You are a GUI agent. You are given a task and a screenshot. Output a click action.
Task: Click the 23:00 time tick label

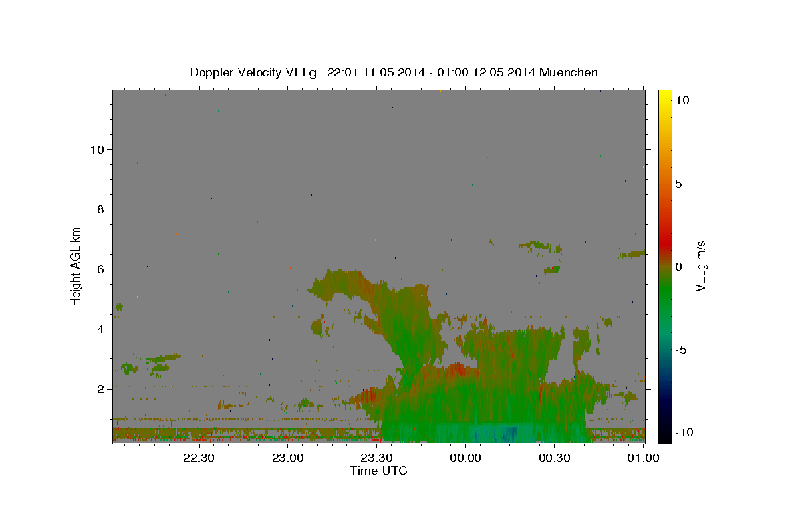click(x=288, y=458)
